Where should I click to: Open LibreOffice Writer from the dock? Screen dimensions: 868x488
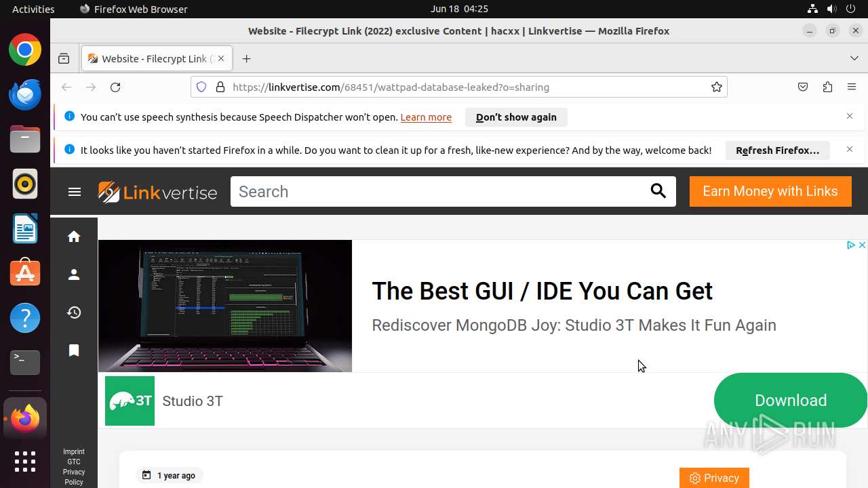pos(25,228)
